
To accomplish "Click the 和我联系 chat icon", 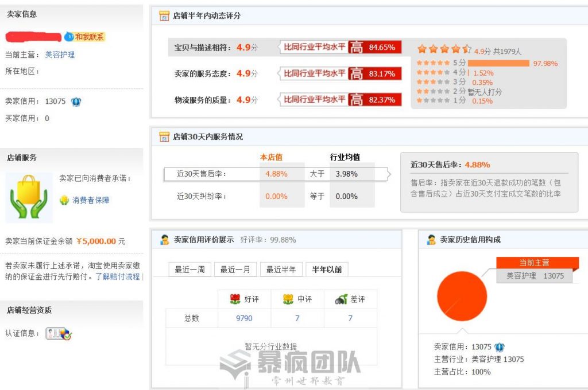I will [x=85, y=37].
